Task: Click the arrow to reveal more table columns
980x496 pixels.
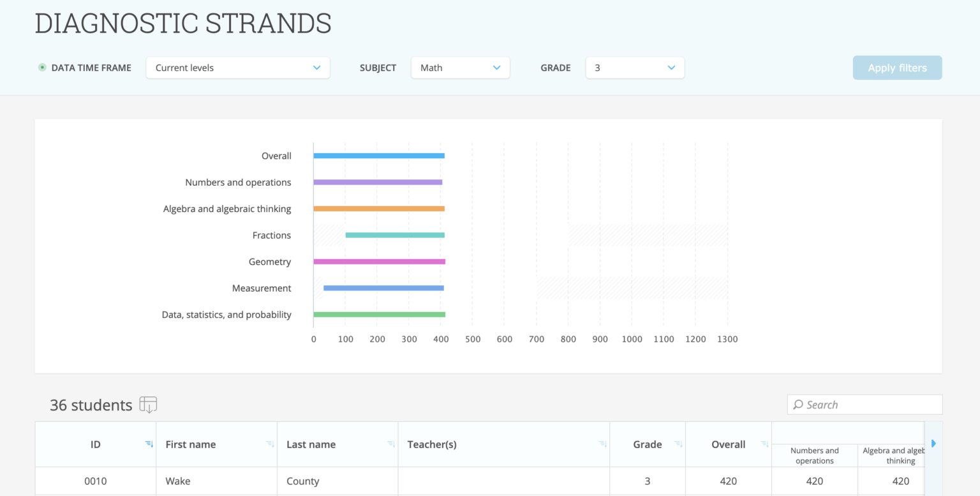Action: (x=933, y=442)
